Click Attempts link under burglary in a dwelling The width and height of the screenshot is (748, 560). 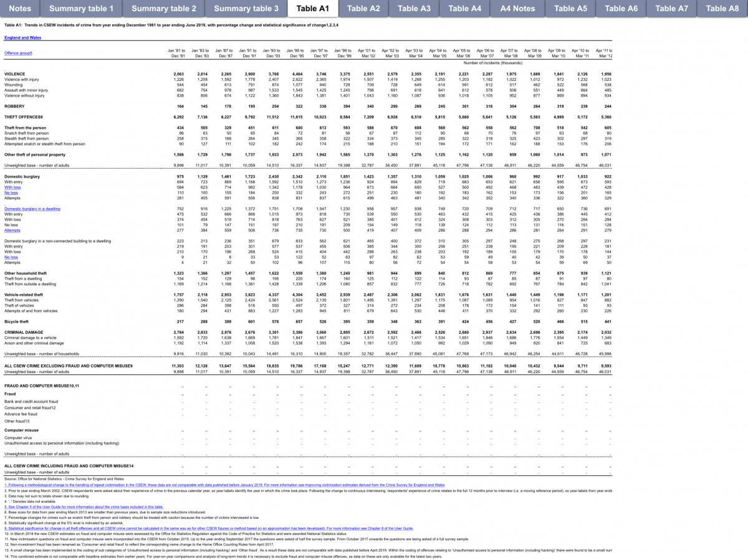[x=11, y=230]
